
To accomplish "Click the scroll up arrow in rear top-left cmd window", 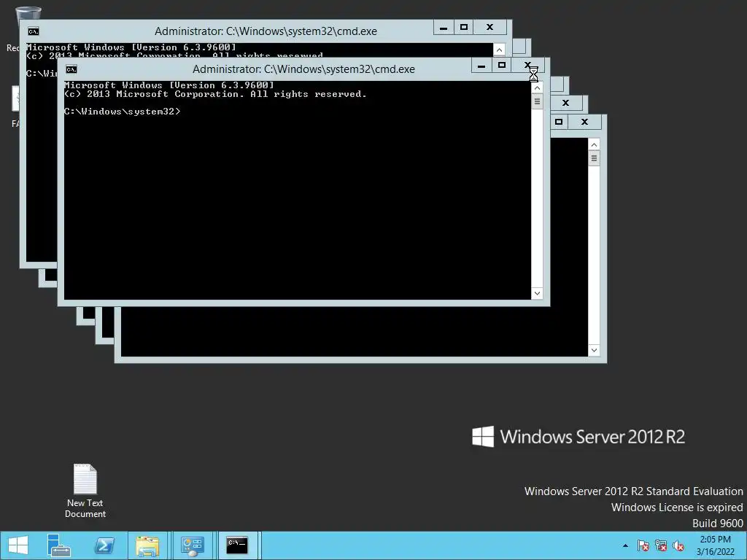I will [x=499, y=50].
